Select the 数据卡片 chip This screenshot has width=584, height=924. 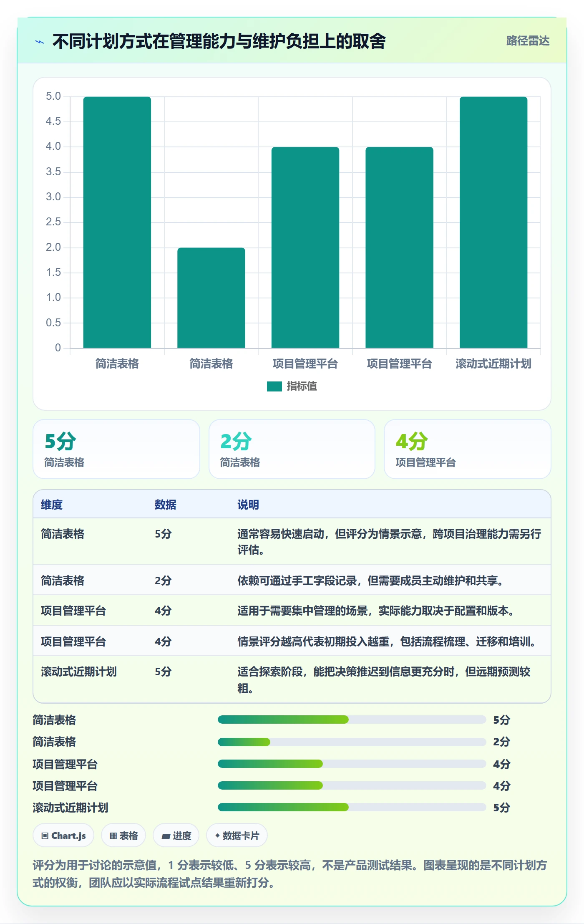tap(237, 836)
